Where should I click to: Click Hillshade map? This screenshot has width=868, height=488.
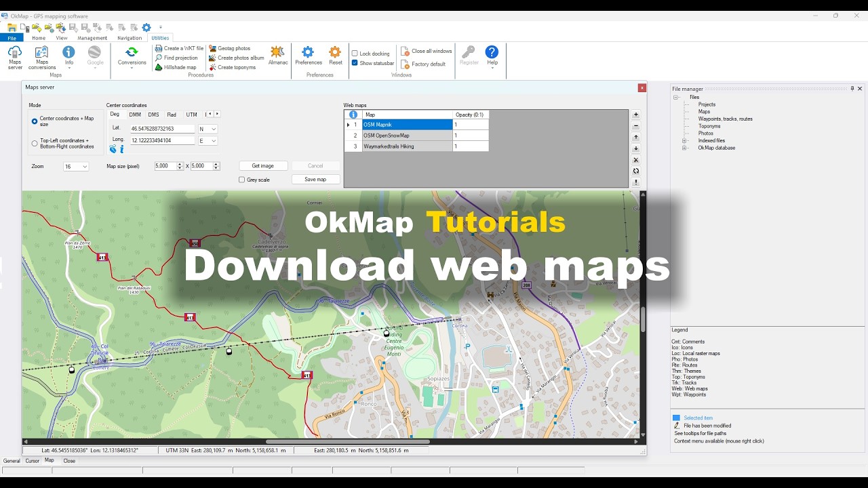click(176, 68)
